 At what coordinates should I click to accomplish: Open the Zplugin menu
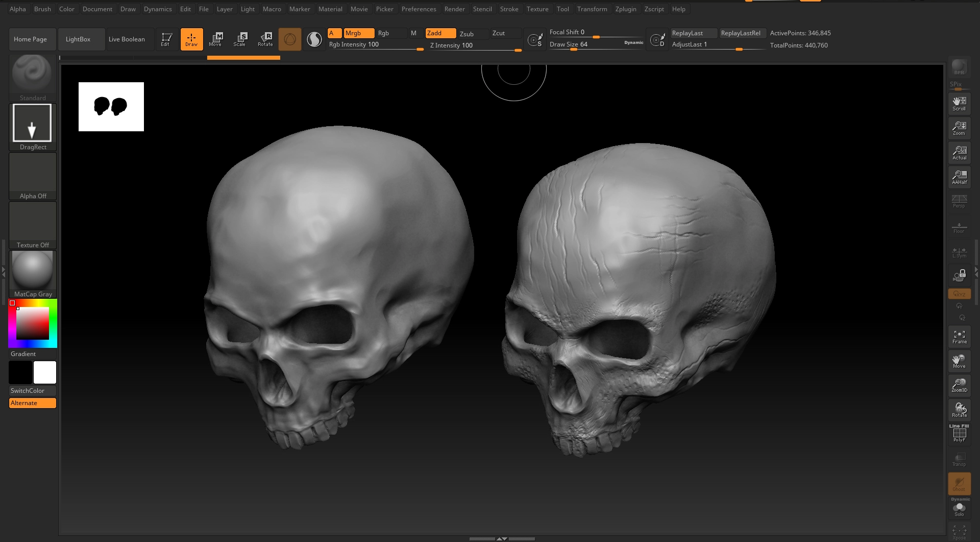point(625,9)
